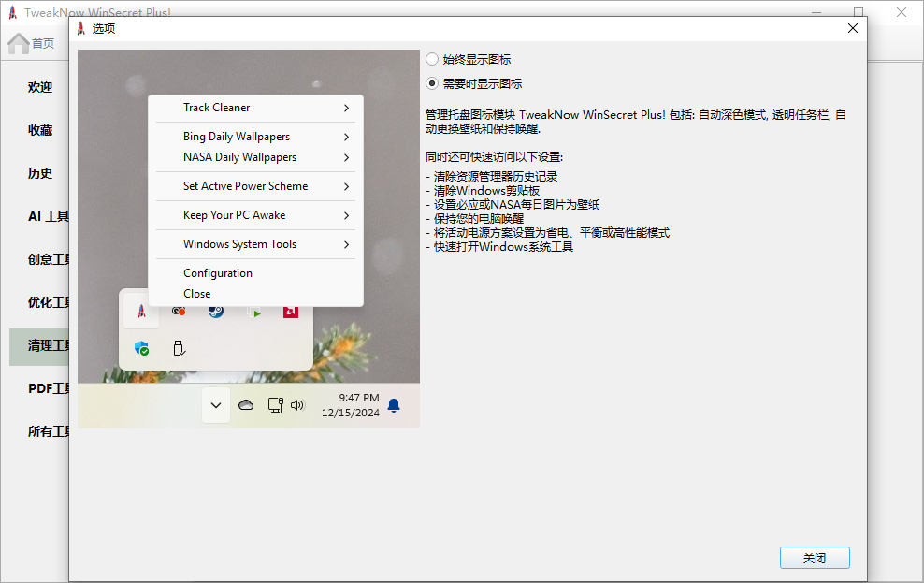Viewport: 924px width, 583px height.
Task: Click the hidden icons chevron in taskbar
Action: [x=216, y=405]
